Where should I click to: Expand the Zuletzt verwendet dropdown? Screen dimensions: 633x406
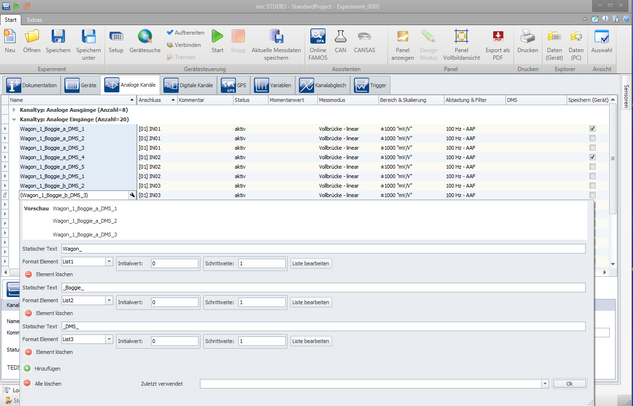click(x=545, y=383)
